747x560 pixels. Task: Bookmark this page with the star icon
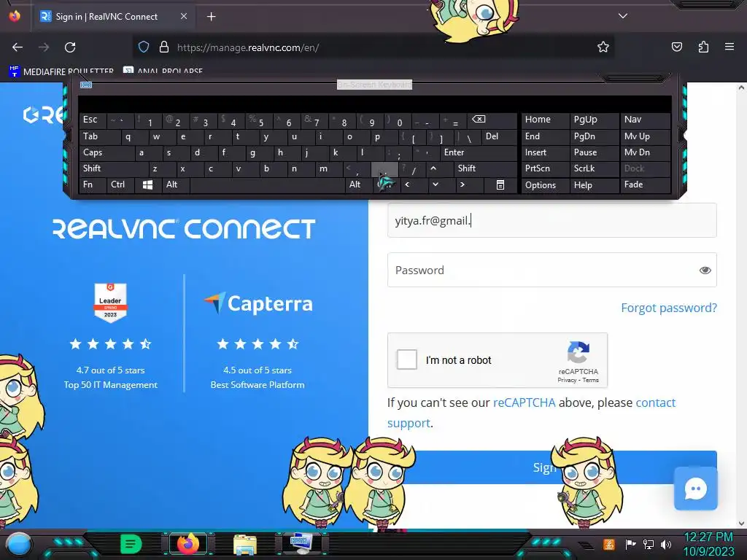pyautogui.click(x=603, y=47)
